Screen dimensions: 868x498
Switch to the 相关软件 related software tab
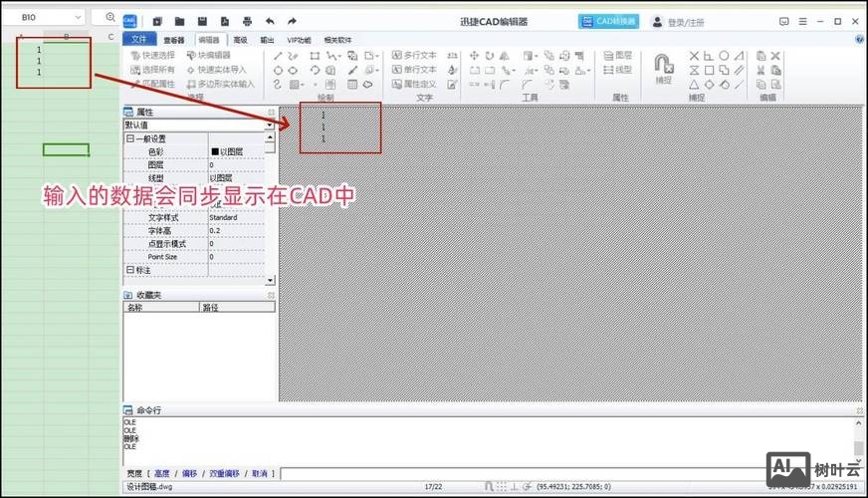(x=337, y=40)
